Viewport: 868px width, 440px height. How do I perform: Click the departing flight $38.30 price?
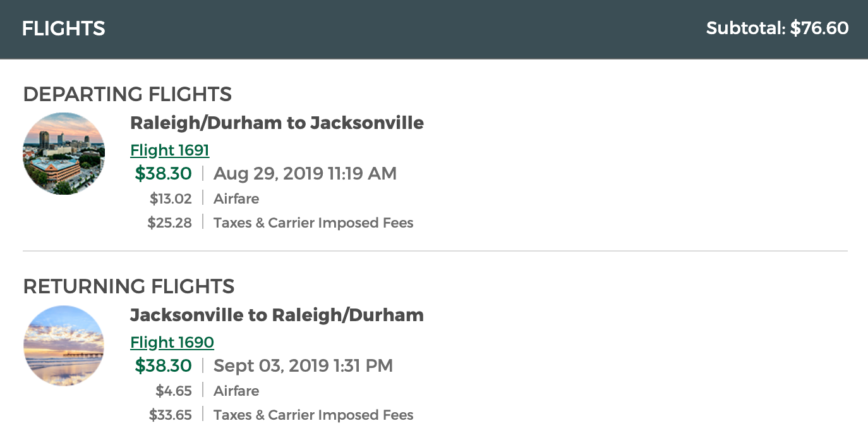coord(163,173)
